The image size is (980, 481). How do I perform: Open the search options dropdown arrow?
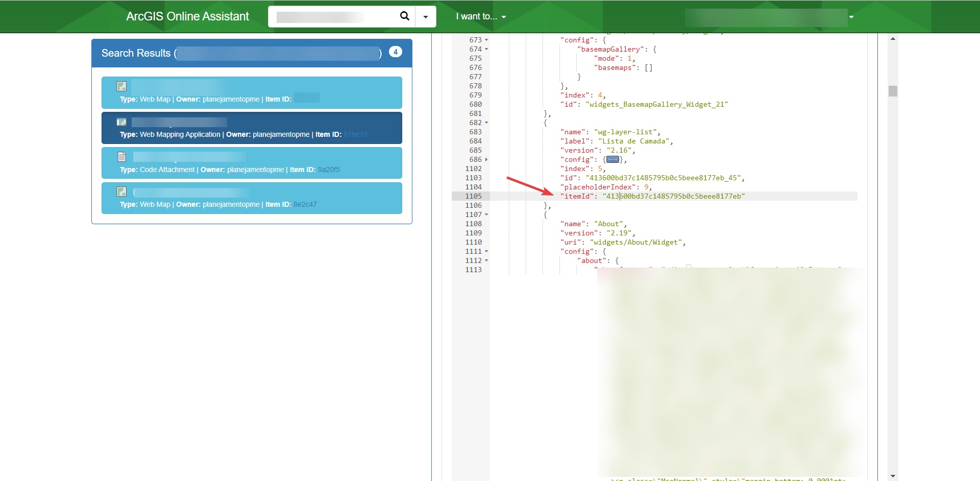[x=426, y=16]
